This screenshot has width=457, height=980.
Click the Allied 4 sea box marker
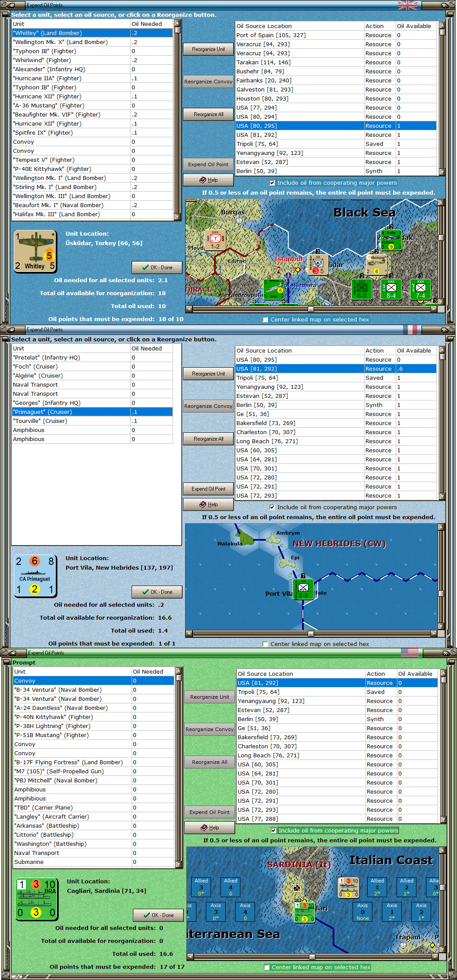click(230, 887)
